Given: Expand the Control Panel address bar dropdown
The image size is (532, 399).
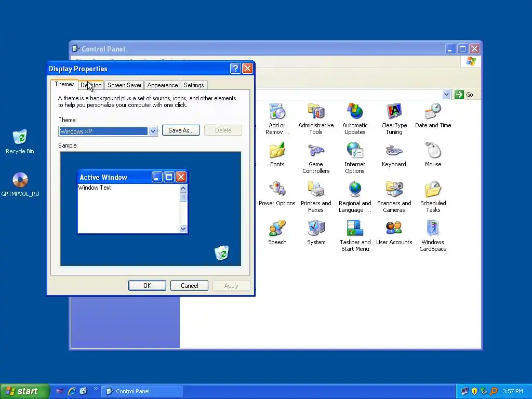Looking at the screenshot, I should coord(446,95).
